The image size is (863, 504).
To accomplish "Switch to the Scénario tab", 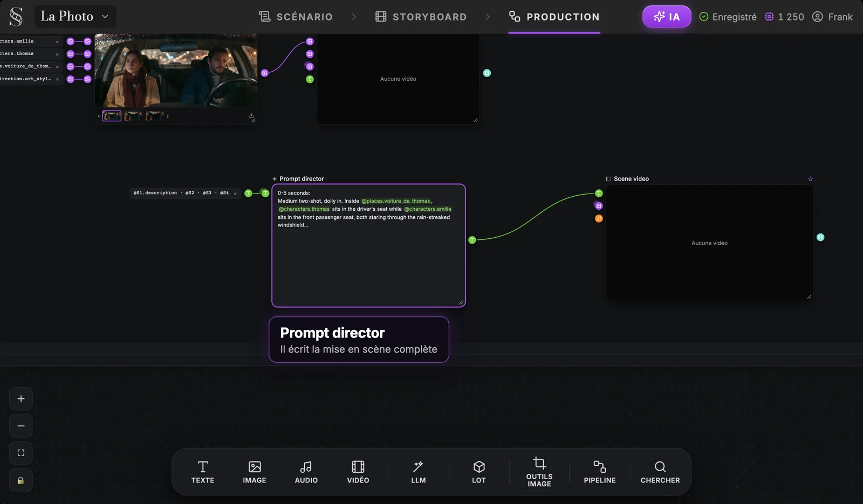I will pos(296,17).
